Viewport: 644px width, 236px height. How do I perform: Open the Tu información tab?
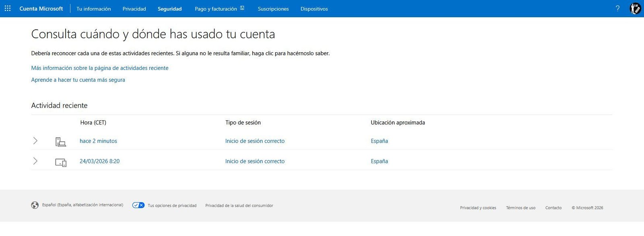point(94,9)
